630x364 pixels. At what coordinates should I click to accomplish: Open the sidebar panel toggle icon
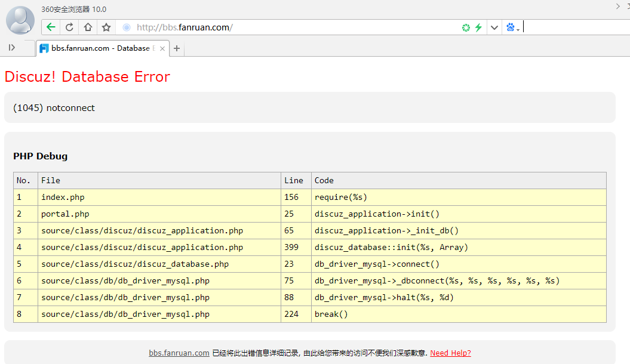[x=12, y=48]
